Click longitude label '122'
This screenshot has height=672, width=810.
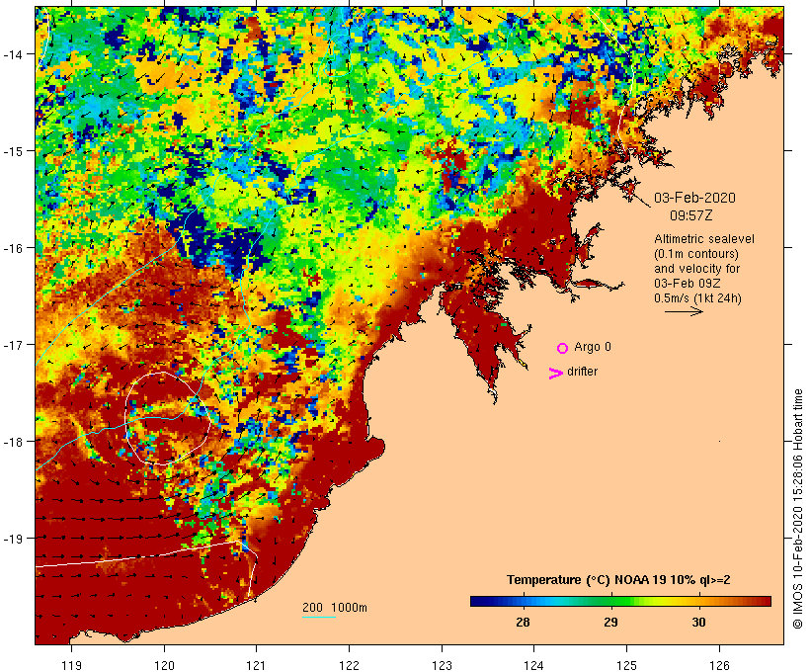(x=350, y=665)
